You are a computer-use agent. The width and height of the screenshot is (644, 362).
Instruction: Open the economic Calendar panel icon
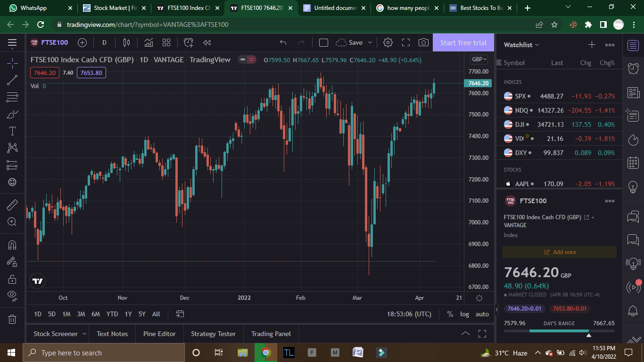click(x=633, y=163)
